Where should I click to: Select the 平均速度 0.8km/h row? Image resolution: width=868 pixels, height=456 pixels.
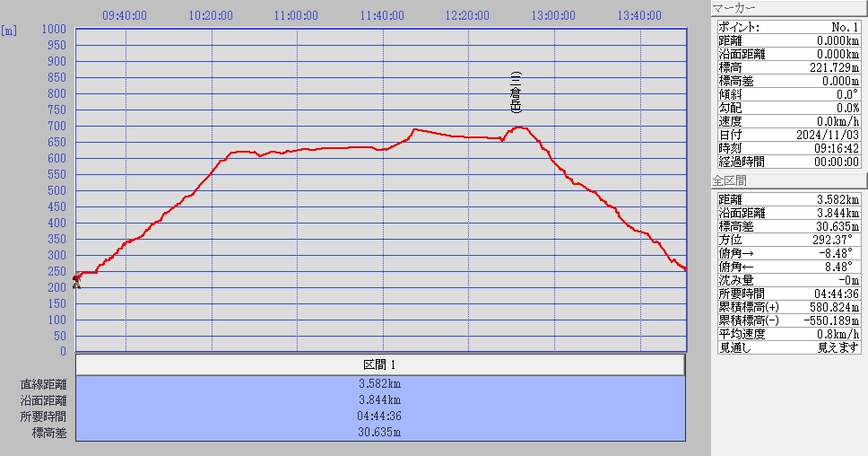point(789,334)
